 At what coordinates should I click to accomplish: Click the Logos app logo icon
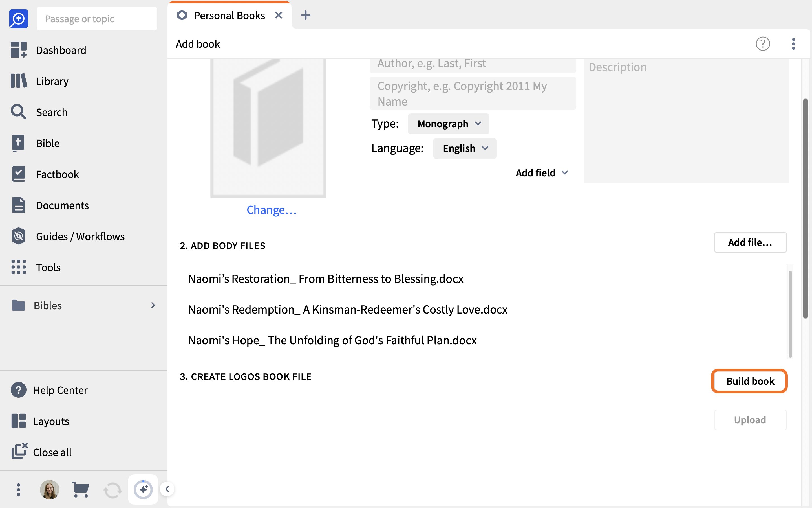point(18,18)
